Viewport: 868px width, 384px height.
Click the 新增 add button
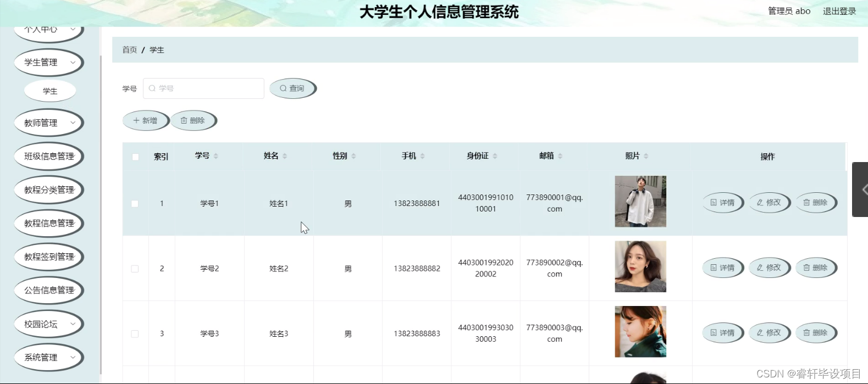point(146,121)
